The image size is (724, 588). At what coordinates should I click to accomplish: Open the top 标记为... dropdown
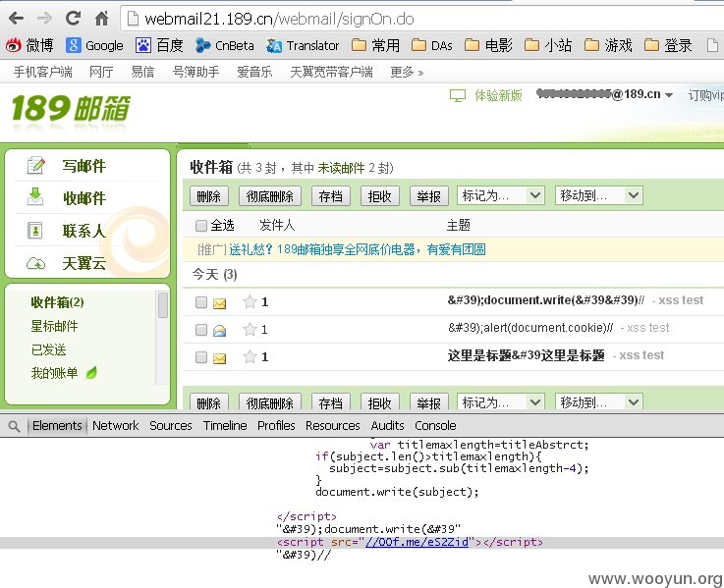501,195
